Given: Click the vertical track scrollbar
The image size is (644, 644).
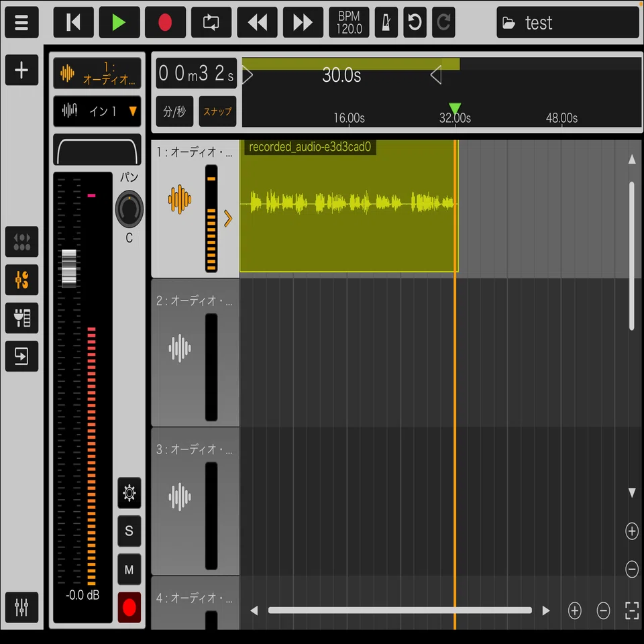Looking at the screenshot, I should click(x=632, y=256).
